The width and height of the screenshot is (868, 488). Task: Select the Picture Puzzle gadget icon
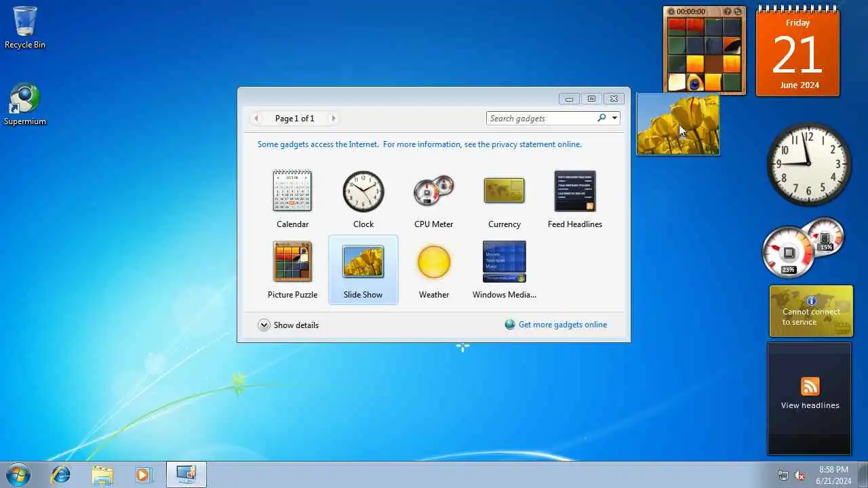pyautogui.click(x=292, y=261)
